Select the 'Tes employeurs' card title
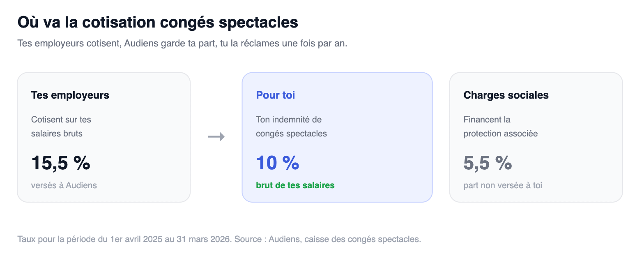The image size is (644, 263). (x=70, y=95)
